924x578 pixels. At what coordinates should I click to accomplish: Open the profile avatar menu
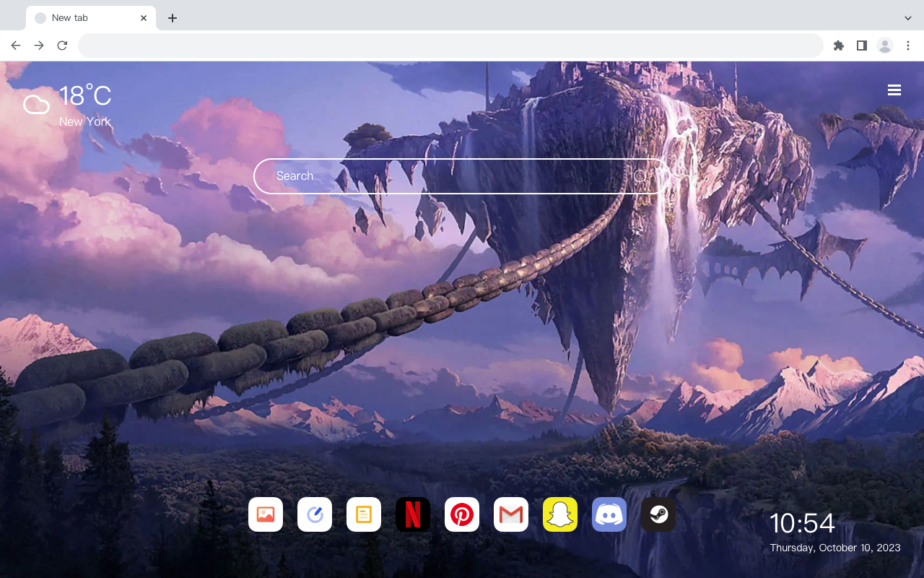click(885, 46)
